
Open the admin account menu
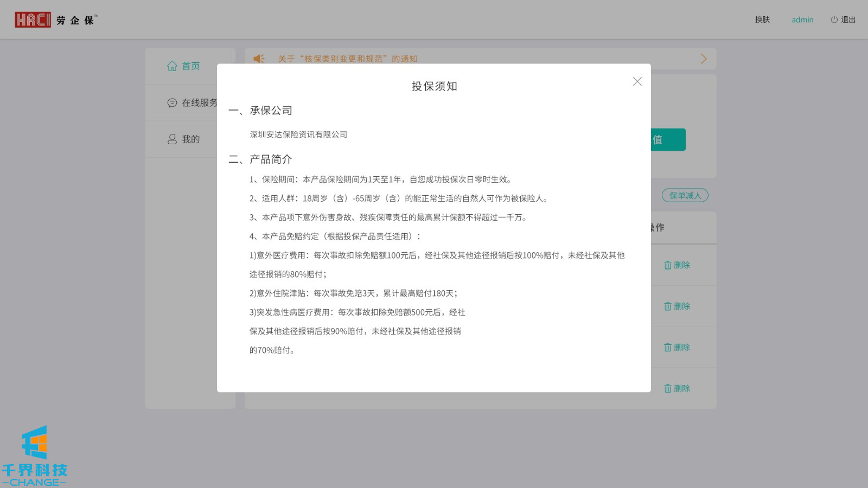(x=802, y=20)
